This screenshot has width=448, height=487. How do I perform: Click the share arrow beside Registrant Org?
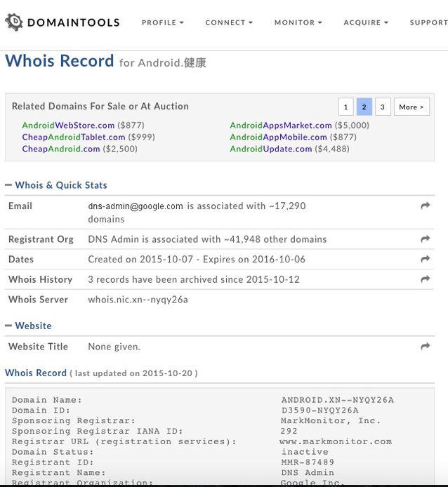pyautogui.click(x=425, y=239)
